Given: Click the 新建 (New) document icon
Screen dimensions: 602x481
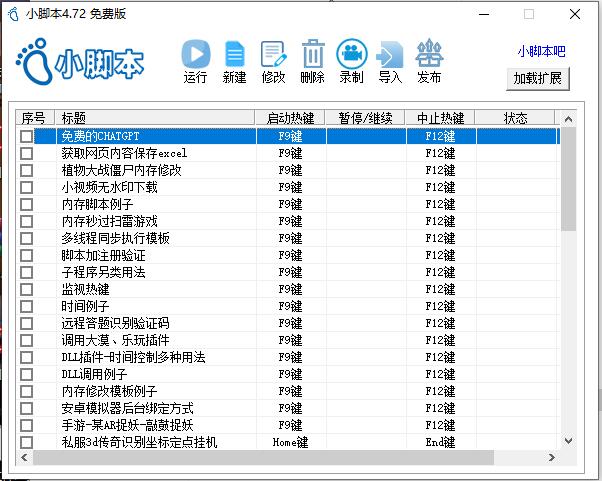Looking at the screenshot, I should pos(234,54).
